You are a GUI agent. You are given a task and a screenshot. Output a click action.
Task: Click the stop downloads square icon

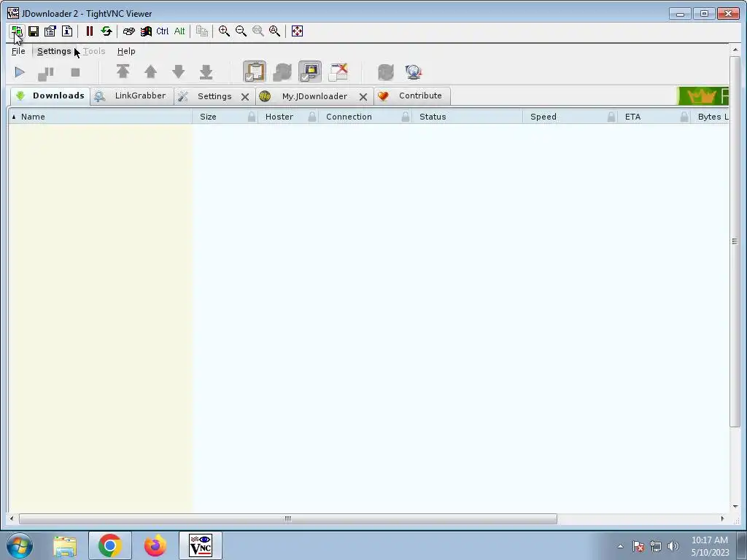pyautogui.click(x=75, y=72)
